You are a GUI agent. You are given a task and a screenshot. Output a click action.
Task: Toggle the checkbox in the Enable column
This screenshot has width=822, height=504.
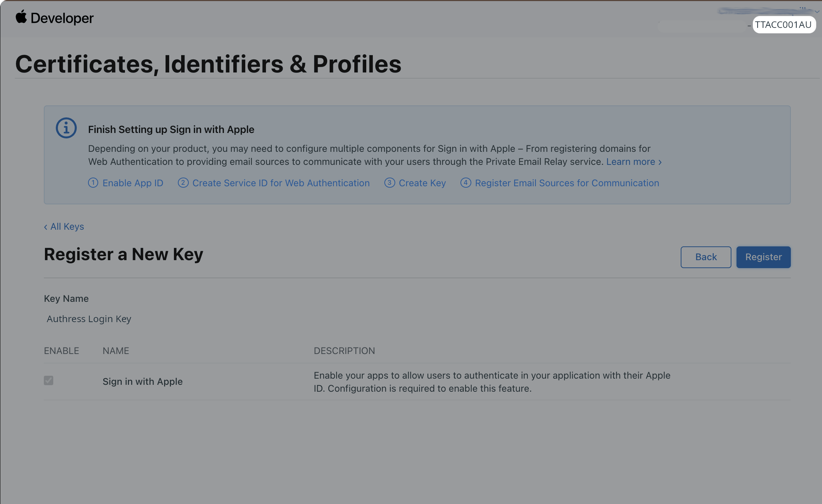49,380
